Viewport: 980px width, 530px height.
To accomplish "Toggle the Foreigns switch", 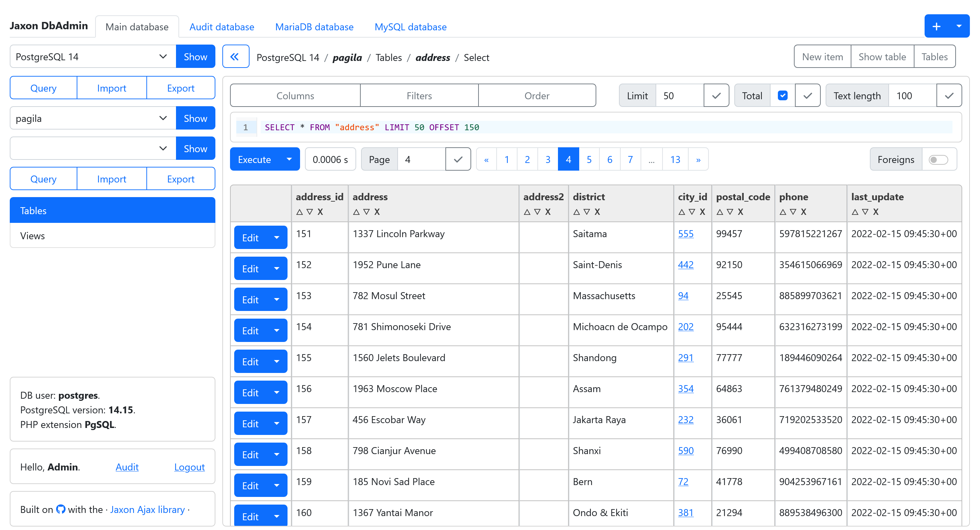I will pyautogui.click(x=938, y=159).
